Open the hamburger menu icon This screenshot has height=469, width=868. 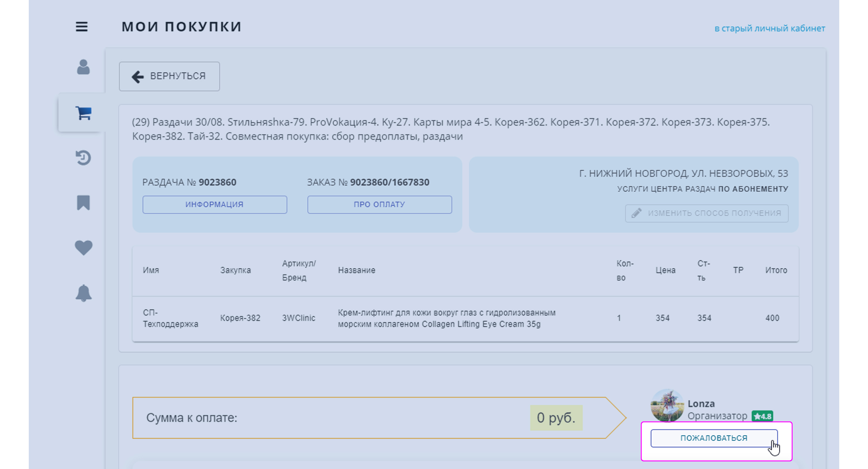(82, 27)
